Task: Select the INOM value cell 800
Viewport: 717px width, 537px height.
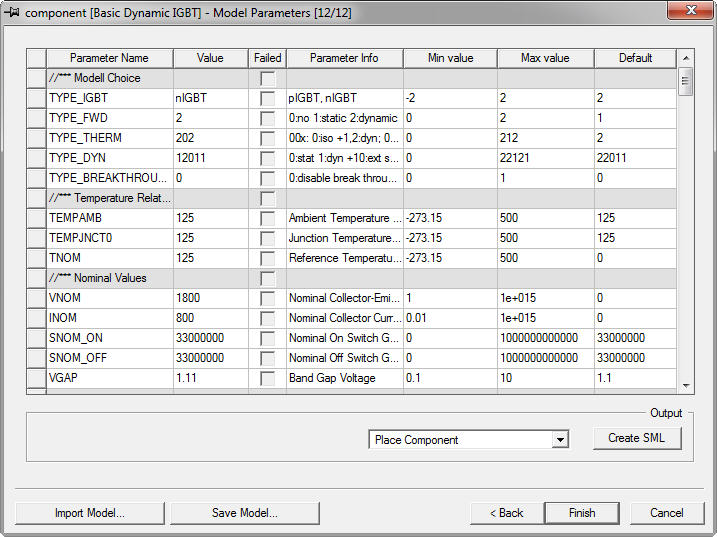Action: click(x=210, y=318)
